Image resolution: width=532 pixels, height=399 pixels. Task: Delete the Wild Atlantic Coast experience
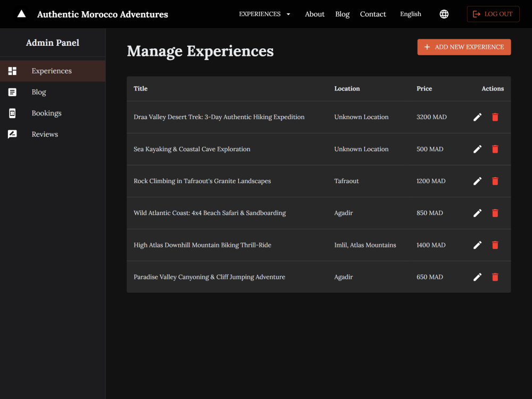click(495, 213)
